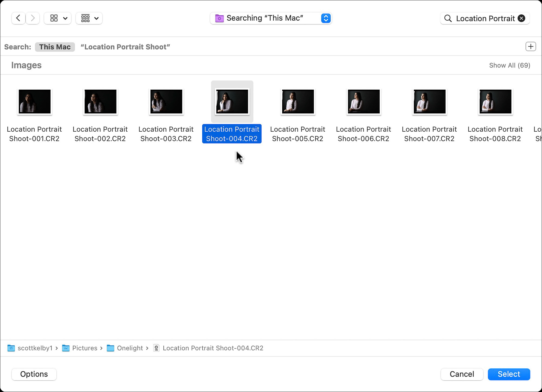Click inside the Location Portrait search field
Viewport: 542px width, 392px height.
(x=485, y=18)
